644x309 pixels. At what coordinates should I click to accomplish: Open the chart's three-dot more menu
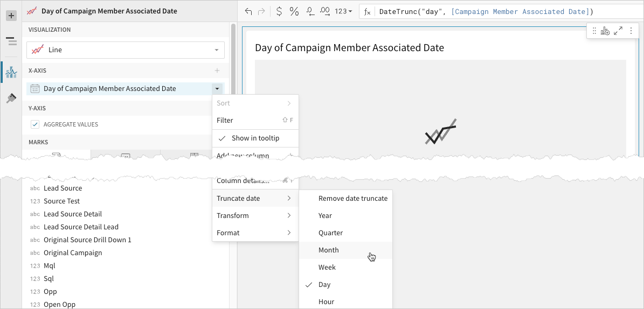click(x=631, y=31)
